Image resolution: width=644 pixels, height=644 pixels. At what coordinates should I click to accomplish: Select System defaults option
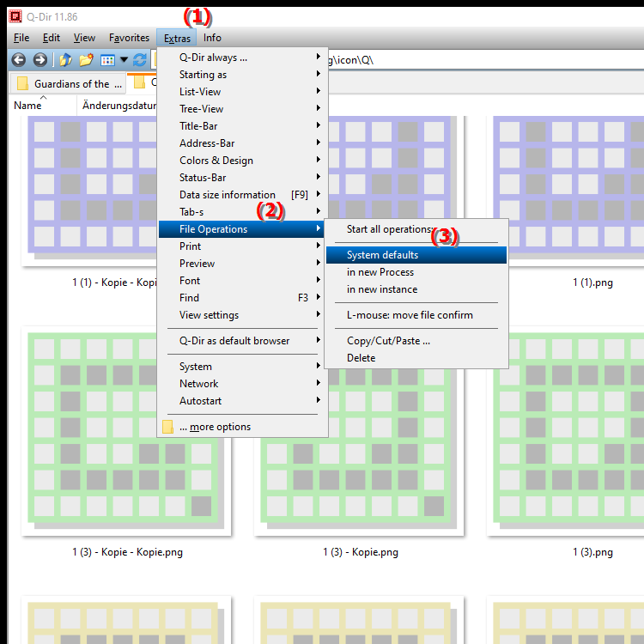[x=416, y=255]
